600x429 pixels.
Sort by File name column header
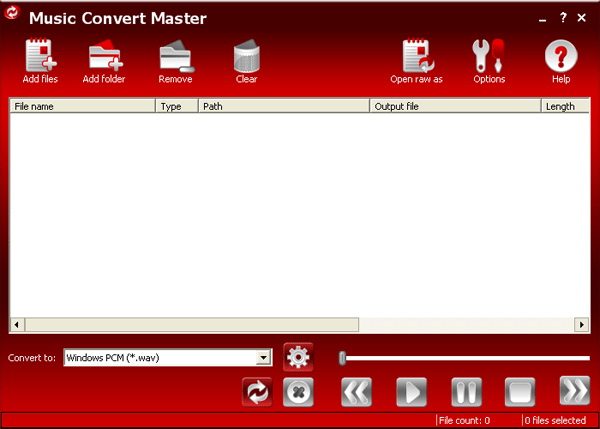83,106
